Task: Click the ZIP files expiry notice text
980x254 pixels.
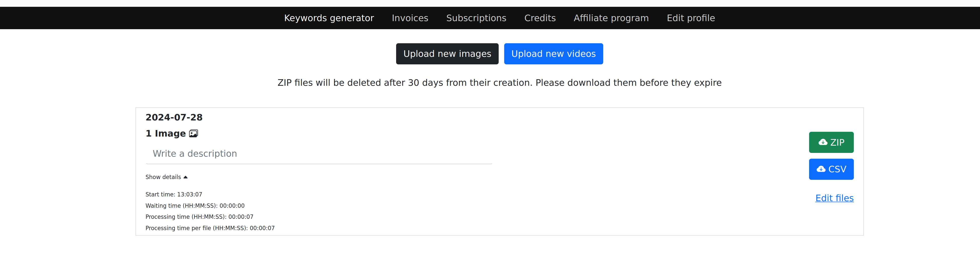Action: coord(499,83)
